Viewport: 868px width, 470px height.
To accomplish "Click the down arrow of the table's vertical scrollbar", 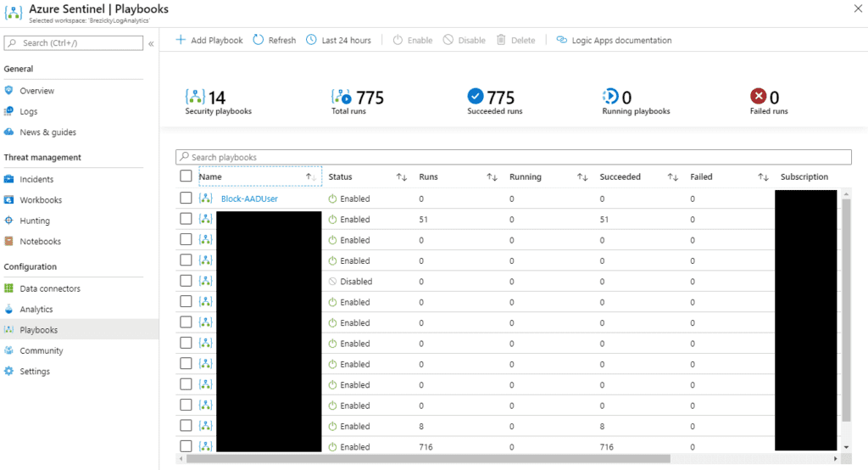I will pyautogui.click(x=846, y=447).
